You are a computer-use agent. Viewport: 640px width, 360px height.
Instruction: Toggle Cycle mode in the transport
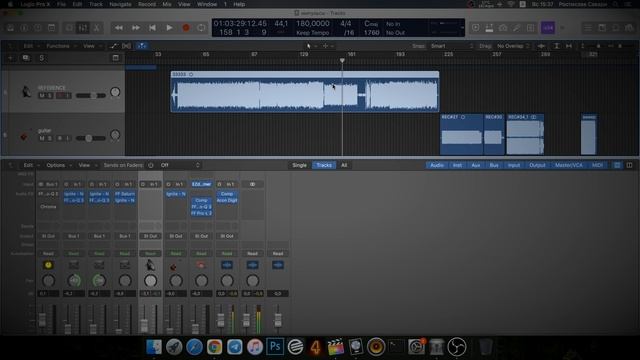[x=202, y=28]
